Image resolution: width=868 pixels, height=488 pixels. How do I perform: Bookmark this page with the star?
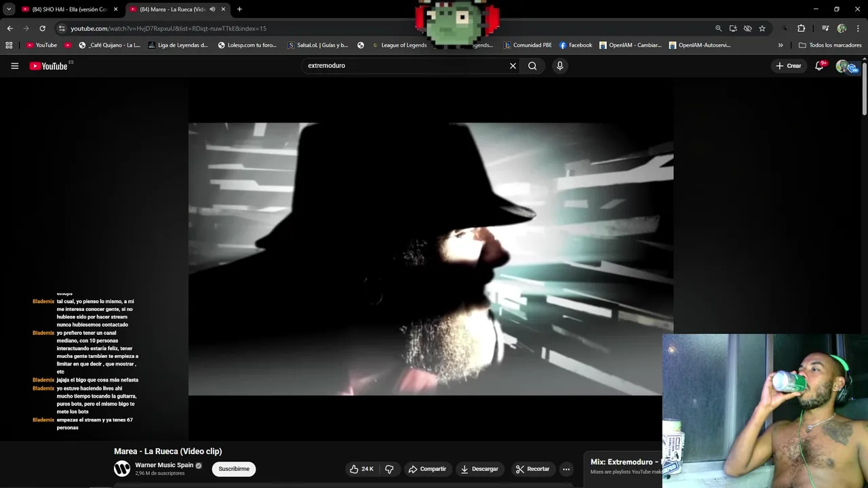(762, 28)
